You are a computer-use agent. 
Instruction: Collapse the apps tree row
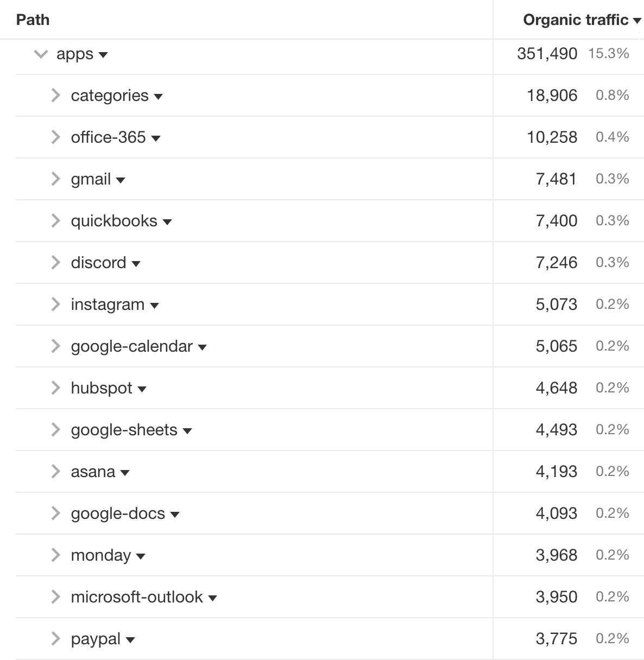[x=40, y=54]
